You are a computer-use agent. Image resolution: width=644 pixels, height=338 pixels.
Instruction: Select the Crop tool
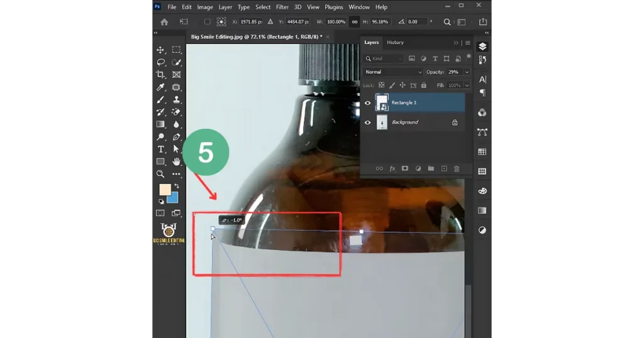pyautogui.click(x=160, y=75)
